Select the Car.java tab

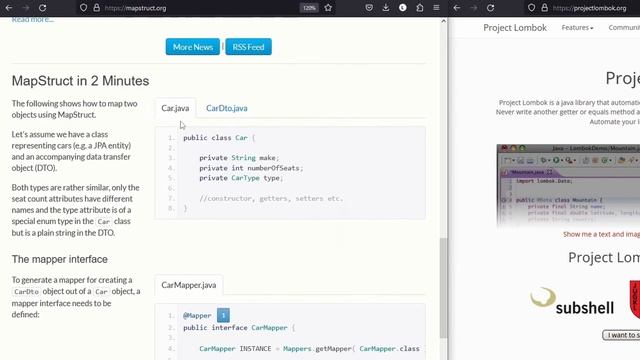point(175,108)
